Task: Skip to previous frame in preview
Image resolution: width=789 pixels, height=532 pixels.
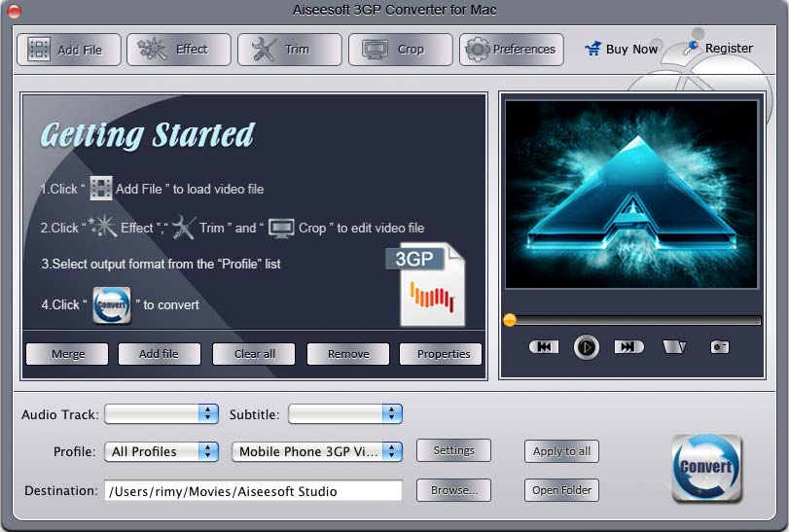Action: point(543,347)
